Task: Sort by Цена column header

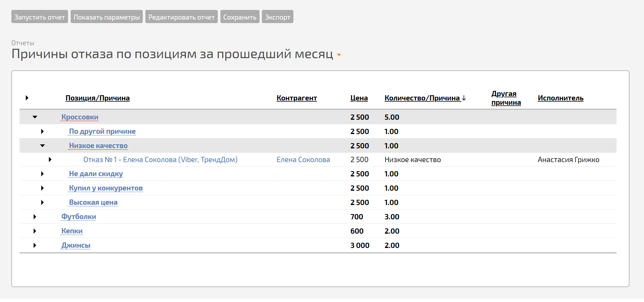Action: 359,98
